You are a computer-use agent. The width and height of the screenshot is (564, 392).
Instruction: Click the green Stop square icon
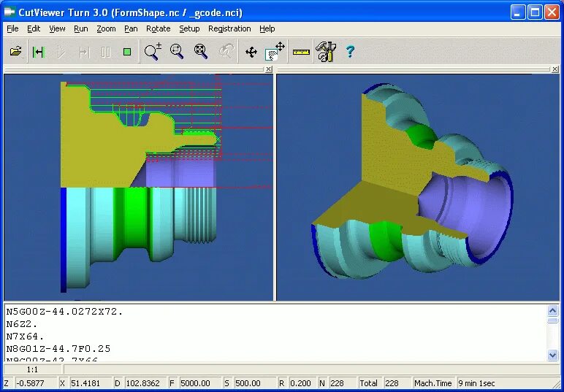pos(127,52)
